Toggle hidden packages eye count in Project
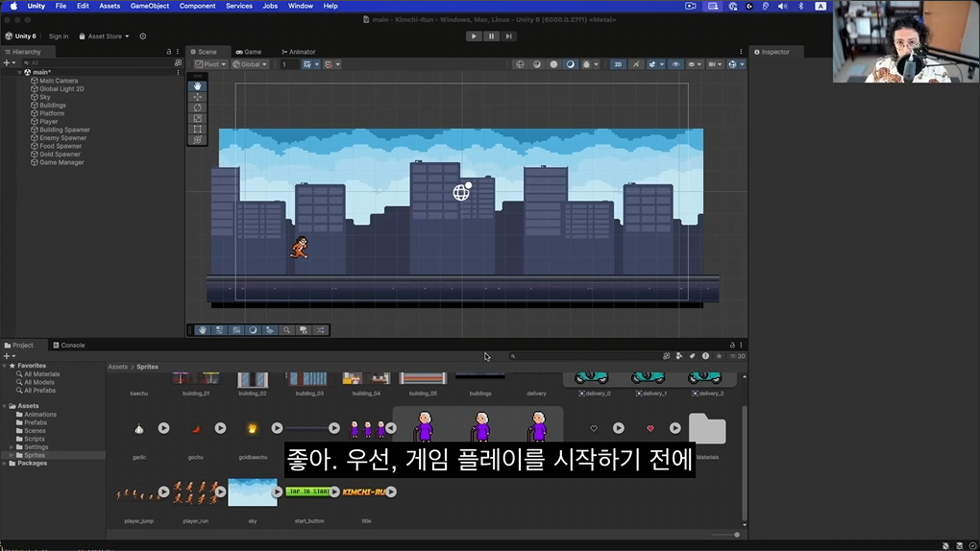This screenshot has height=551, width=980. coord(738,356)
